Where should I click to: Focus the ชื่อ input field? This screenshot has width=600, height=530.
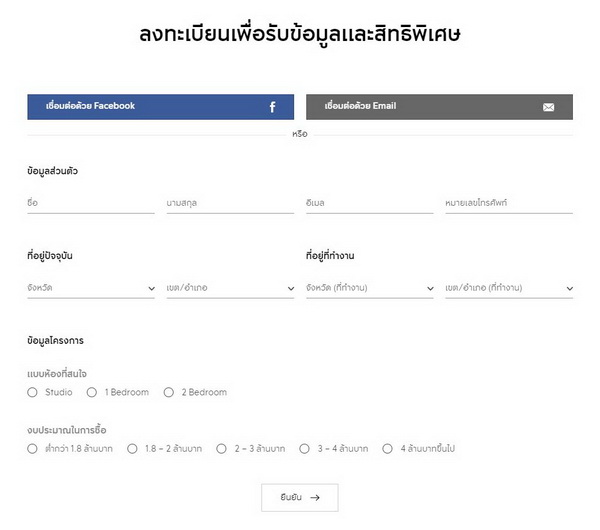coord(90,203)
